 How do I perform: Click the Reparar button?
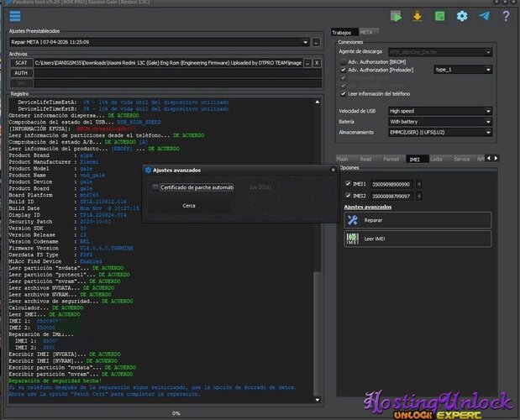pyautogui.click(x=418, y=220)
